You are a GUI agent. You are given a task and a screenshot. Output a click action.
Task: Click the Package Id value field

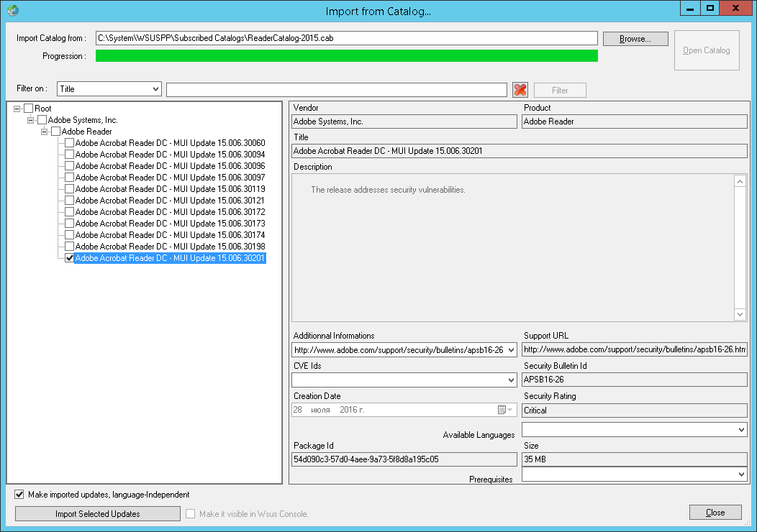click(404, 459)
